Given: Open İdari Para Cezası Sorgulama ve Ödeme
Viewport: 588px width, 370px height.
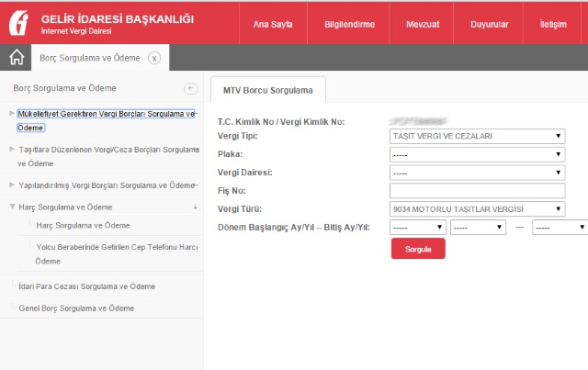Looking at the screenshot, I should (x=86, y=286).
